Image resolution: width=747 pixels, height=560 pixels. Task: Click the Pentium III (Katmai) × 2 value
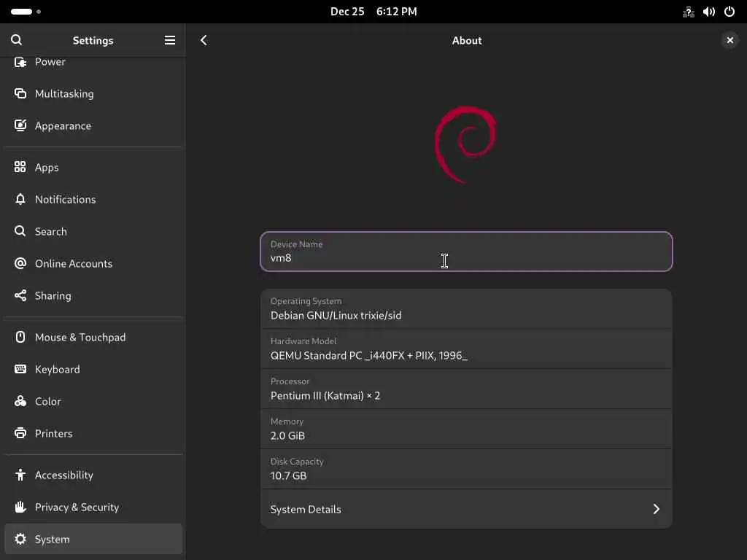click(x=325, y=396)
